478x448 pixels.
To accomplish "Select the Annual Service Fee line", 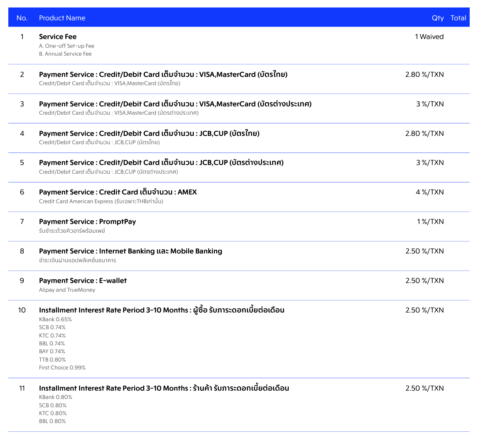I will click(65, 54).
